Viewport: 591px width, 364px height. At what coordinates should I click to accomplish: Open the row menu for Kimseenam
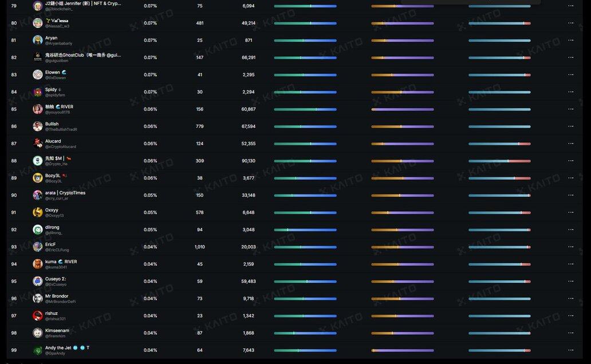pyautogui.click(x=570, y=333)
